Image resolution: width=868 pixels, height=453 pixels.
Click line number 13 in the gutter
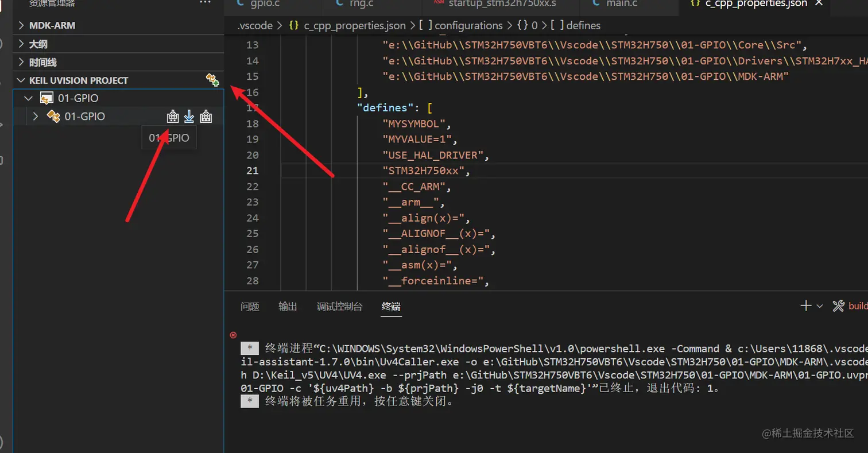(253, 45)
